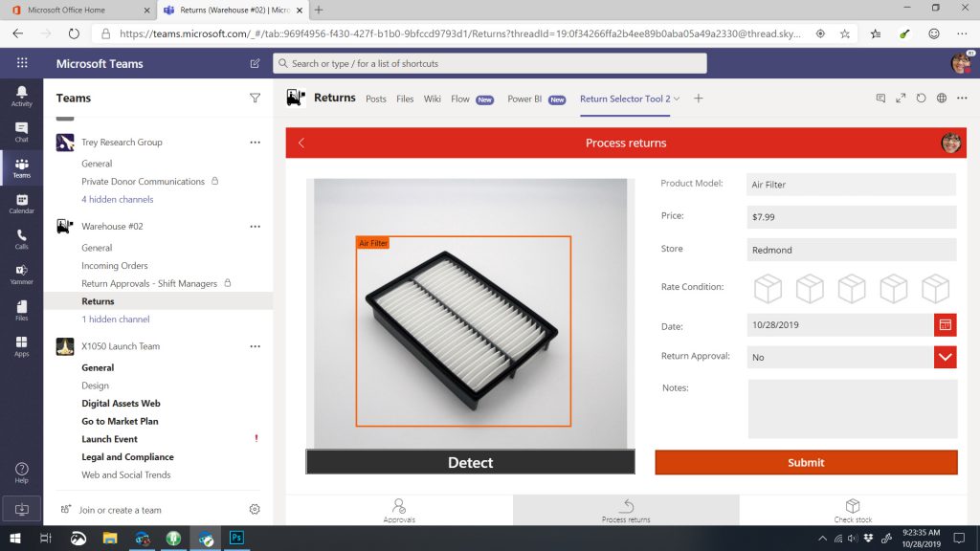980x551 pixels.
Task: Open Calendar in the Teams sidebar
Action: pyautogui.click(x=21, y=204)
